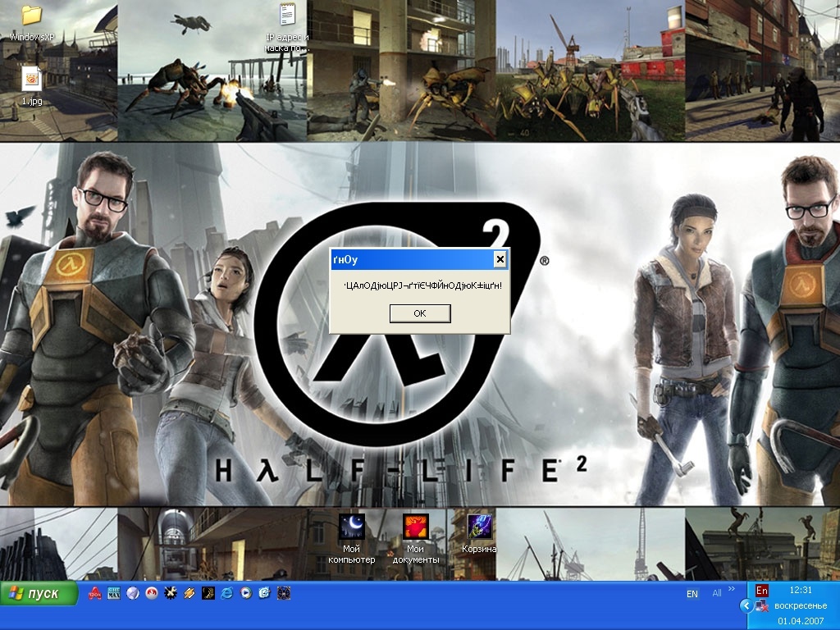Expand the taskbar toolbar double-chevron overflow
Screen dimensions: 840x630
(x=732, y=589)
